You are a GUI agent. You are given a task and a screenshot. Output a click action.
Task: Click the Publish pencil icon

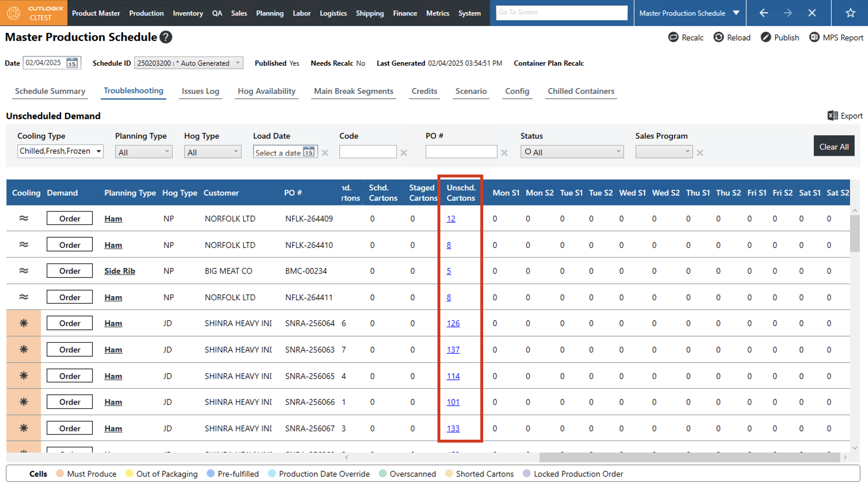point(765,37)
